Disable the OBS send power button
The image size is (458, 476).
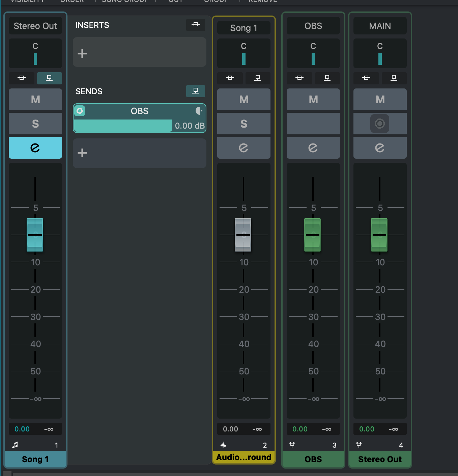click(x=80, y=111)
